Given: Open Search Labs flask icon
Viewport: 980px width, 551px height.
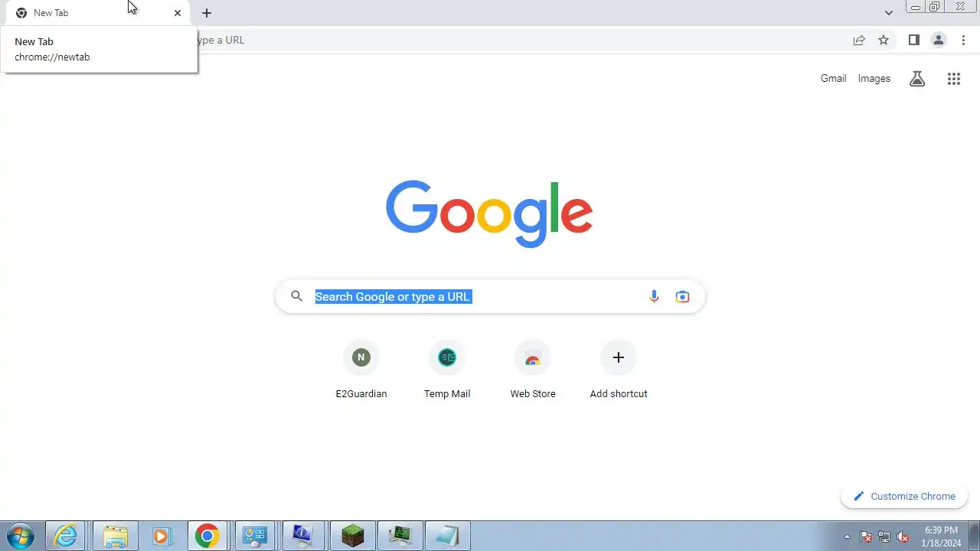Looking at the screenshot, I should click(917, 79).
